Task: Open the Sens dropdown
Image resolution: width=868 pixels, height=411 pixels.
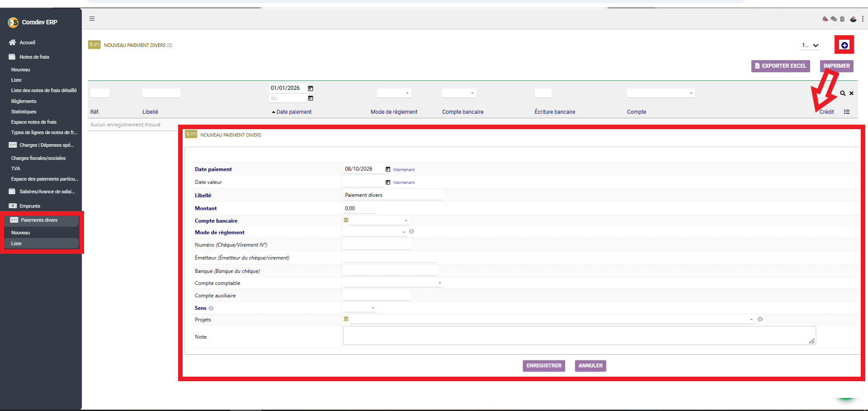Action: 359,308
